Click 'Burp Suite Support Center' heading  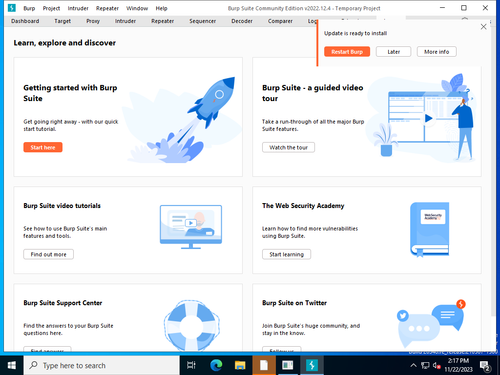[x=63, y=303]
